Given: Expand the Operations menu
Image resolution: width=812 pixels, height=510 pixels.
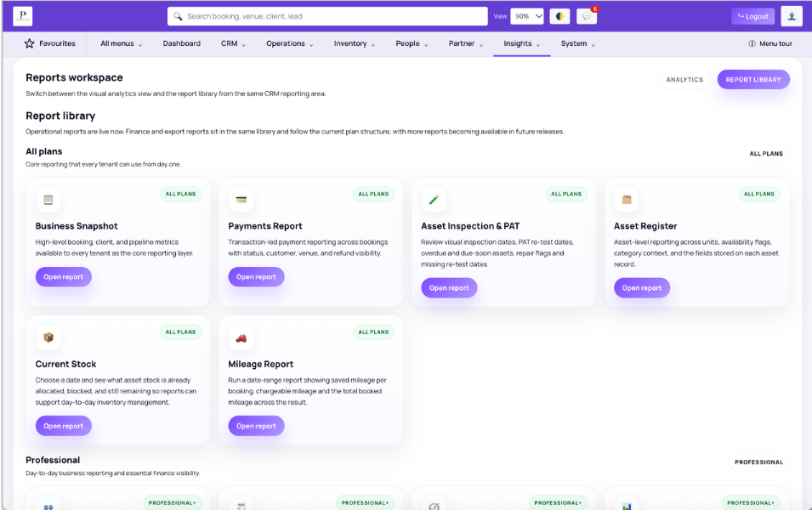Looking at the screenshot, I should 289,43.
